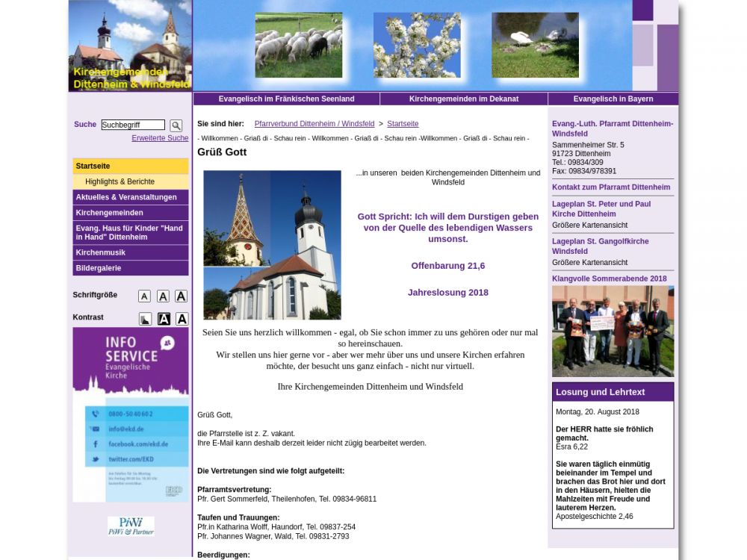Open Kirchengemeinden im Dekanat tab

tap(463, 99)
